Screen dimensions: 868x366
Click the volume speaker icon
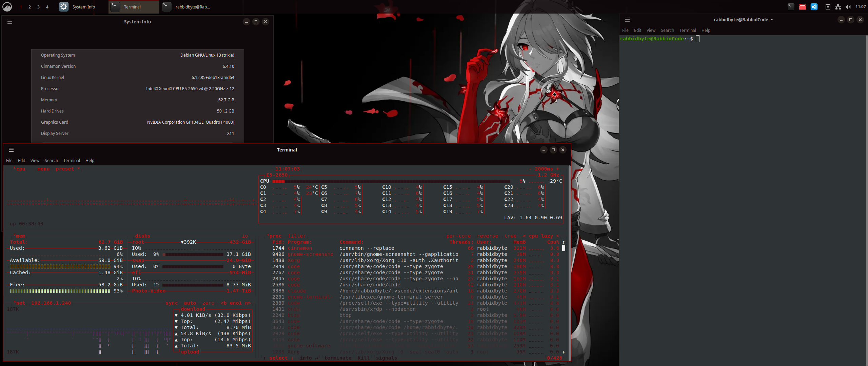(x=848, y=7)
